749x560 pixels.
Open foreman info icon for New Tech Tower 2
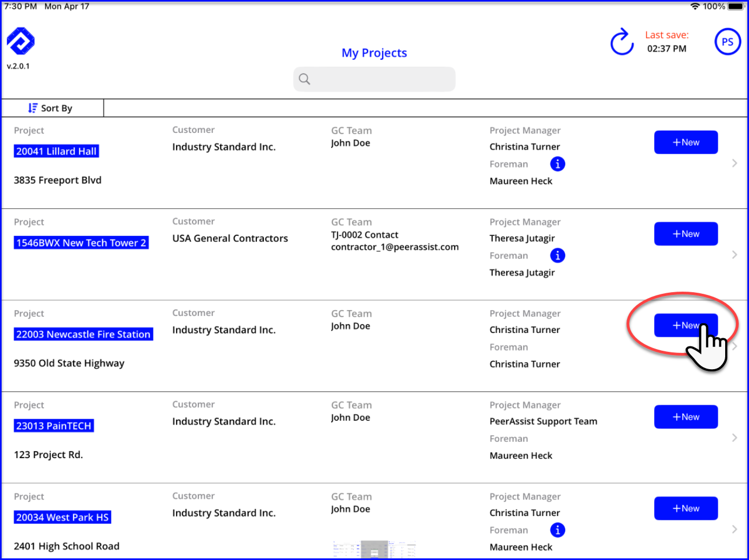click(557, 255)
